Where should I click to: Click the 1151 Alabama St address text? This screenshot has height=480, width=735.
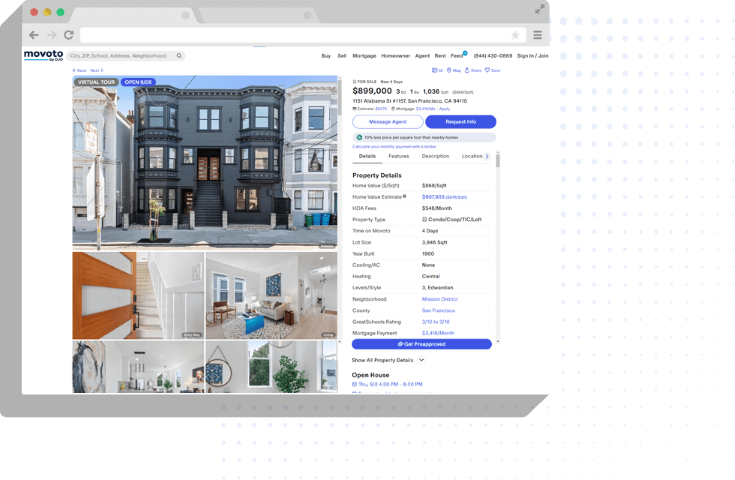point(410,101)
